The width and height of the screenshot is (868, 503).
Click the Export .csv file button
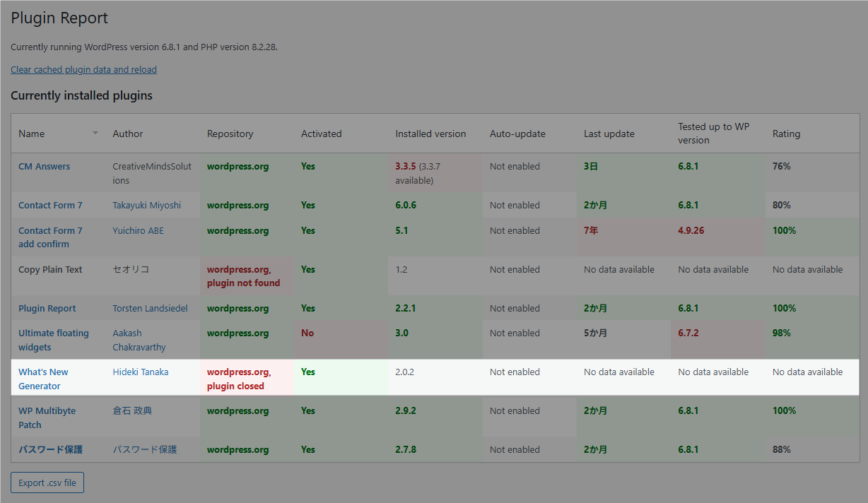47,483
